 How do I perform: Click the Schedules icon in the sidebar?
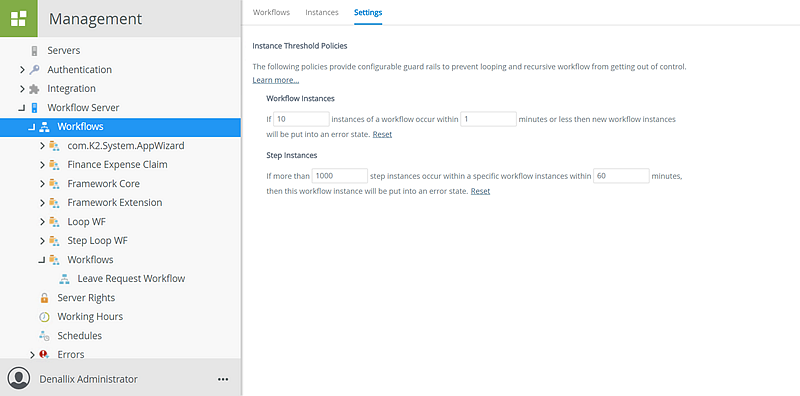[44, 336]
